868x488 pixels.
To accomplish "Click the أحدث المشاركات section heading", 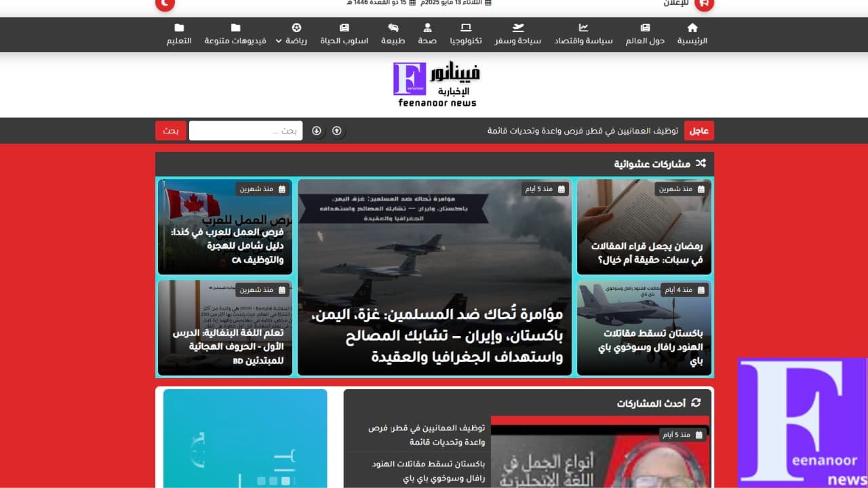I will tap(651, 403).
